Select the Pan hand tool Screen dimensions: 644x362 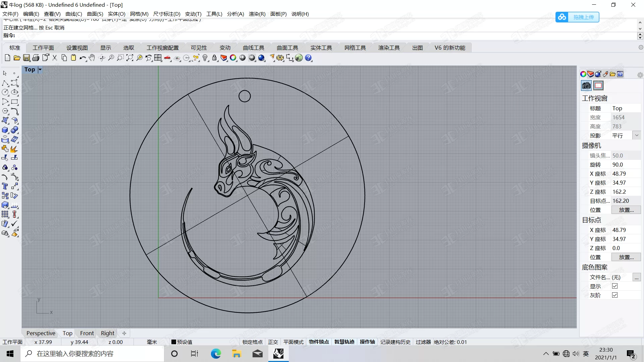[92, 58]
